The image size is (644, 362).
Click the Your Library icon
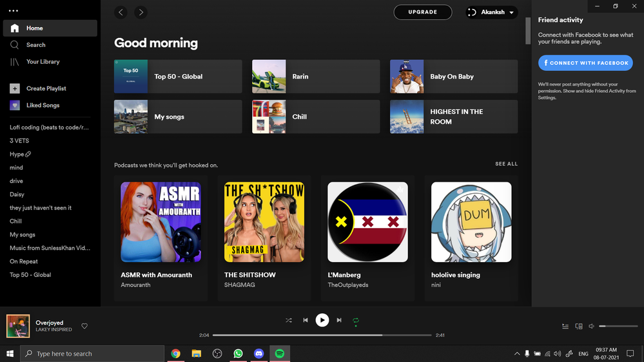[15, 62]
